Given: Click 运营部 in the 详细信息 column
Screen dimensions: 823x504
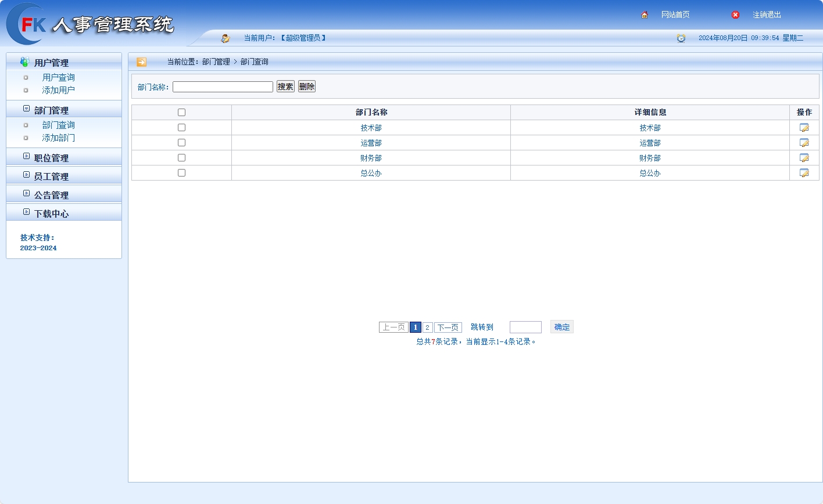Looking at the screenshot, I should point(650,143).
